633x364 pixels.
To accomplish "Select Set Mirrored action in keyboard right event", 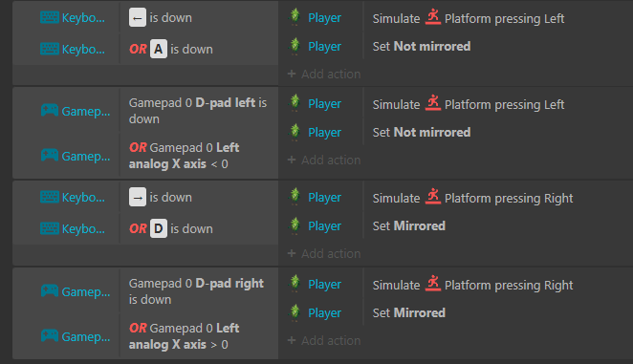I will click(408, 226).
